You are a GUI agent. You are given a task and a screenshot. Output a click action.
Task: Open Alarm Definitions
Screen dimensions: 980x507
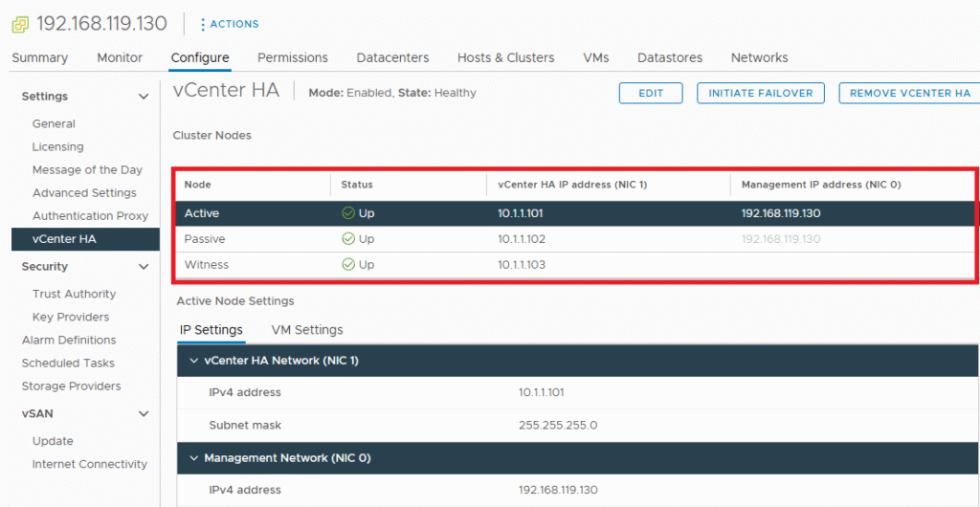[69, 341]
